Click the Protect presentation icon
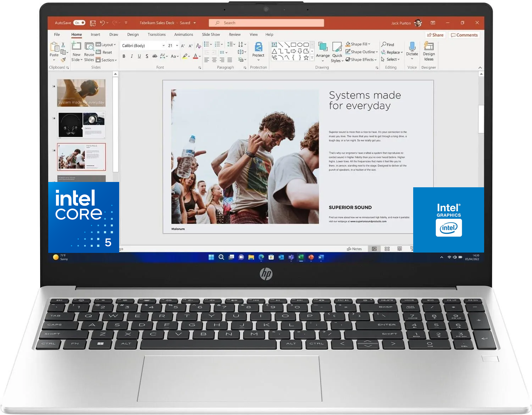Screen dimensions: 532x415 pyautogui.click(x=259, y=47)
